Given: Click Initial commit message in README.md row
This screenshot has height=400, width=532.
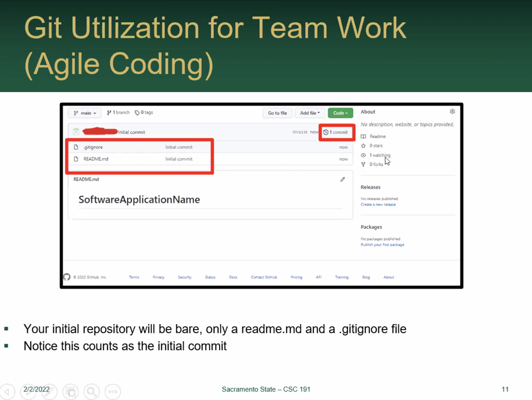Looking at the screenshot, I should tap(179, 159).
